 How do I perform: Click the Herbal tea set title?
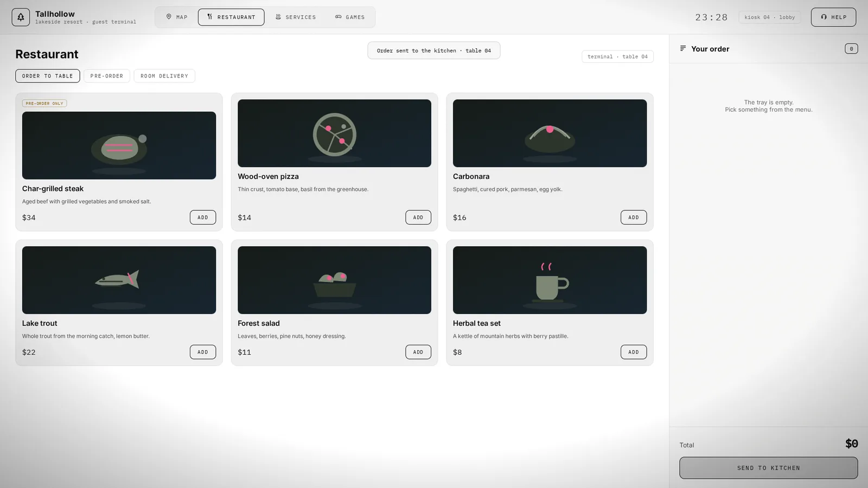tap(477, 323)
